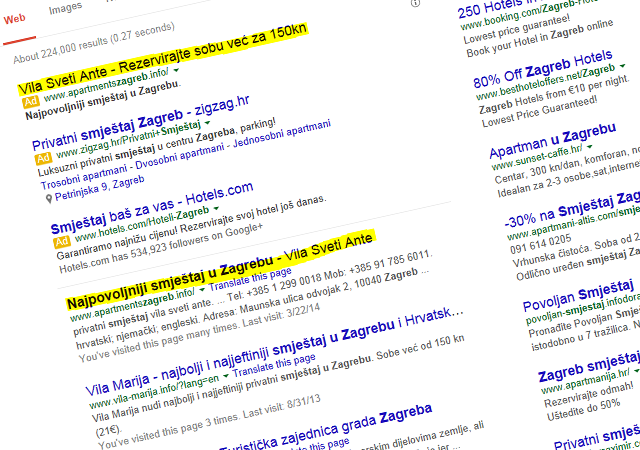Click 'Lowest price guarantee!' under booking.com ad
640x450 pixels.
[x=517, y=29]
